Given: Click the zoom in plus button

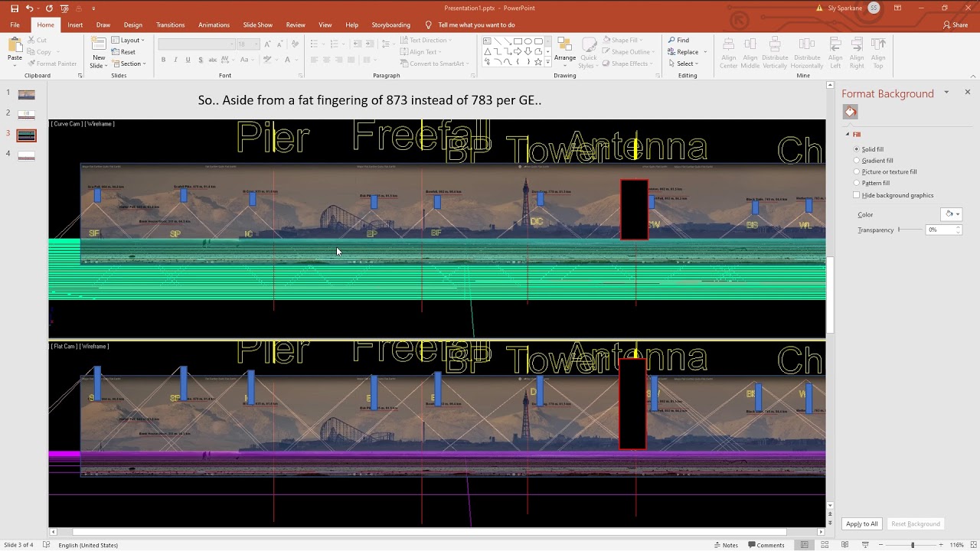Looking at the screenshot, I should pos(941,545).
